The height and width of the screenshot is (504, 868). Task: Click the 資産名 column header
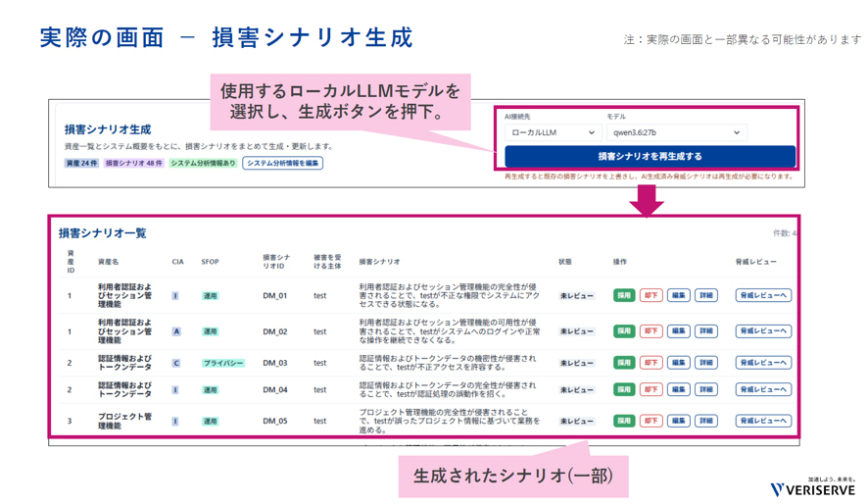[x=108, y=262]
